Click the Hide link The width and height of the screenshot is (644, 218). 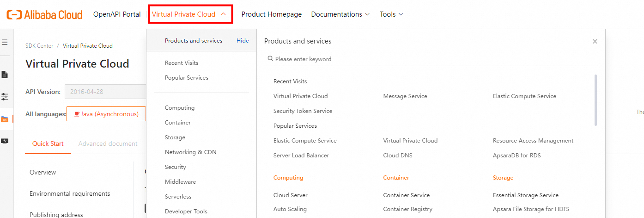pos(243,41)
